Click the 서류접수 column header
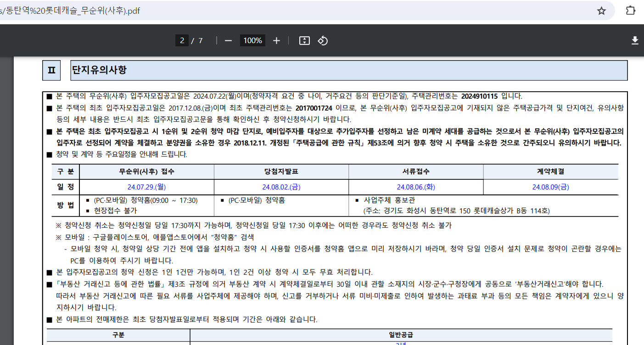 click(x=416, y=172)
